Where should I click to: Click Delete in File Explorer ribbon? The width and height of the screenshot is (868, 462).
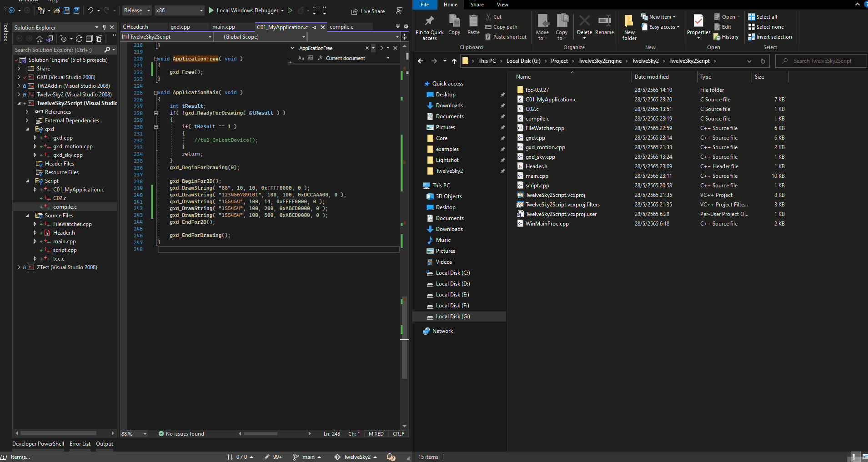tap(584, 26)
